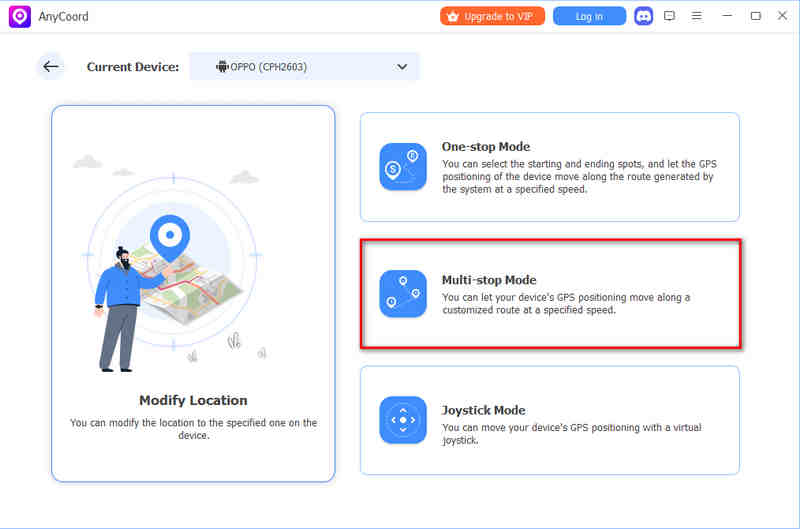Open the Modify Location card heading
Viewport: 800px width, 529px height.
pyautogui.click(x=193, y=400)
